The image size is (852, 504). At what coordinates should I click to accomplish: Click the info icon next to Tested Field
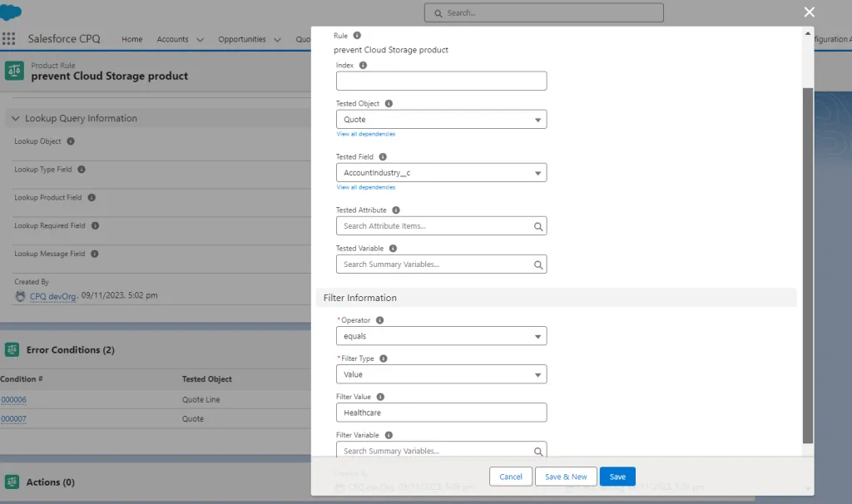coord(383,157)
